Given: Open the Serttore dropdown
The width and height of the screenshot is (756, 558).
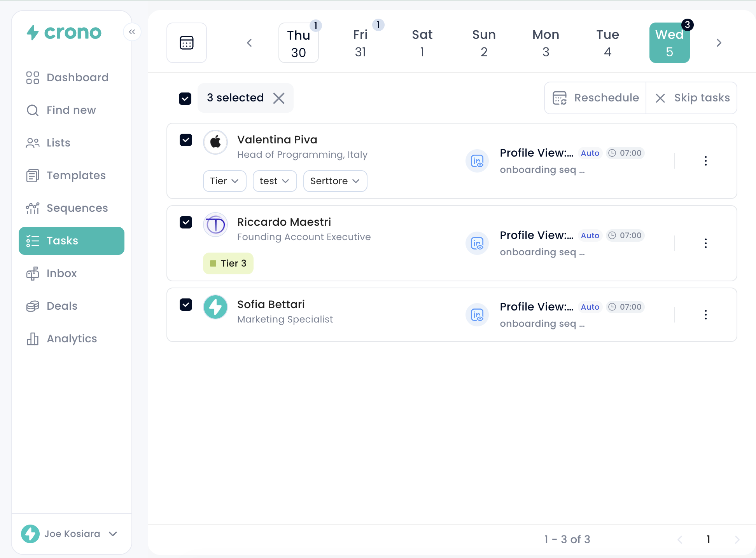Looking at the screenshot, I should [335, 181].
